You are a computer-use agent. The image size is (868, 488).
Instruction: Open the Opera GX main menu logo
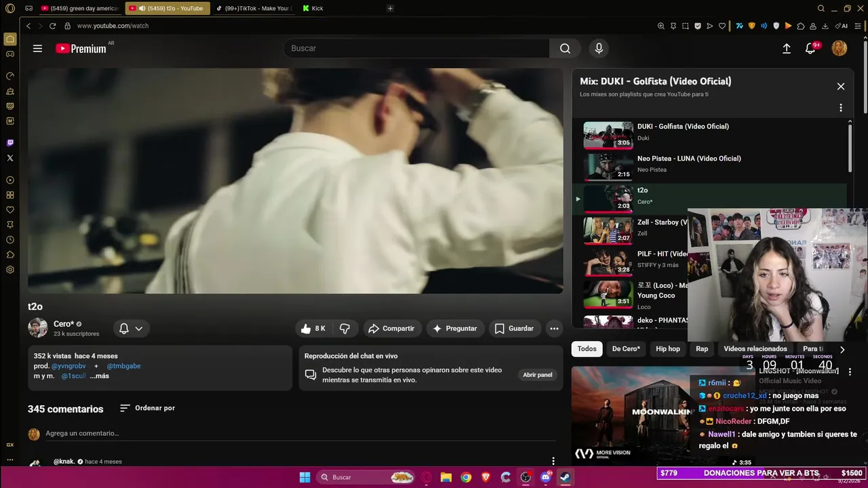click(x=10, y=9)
